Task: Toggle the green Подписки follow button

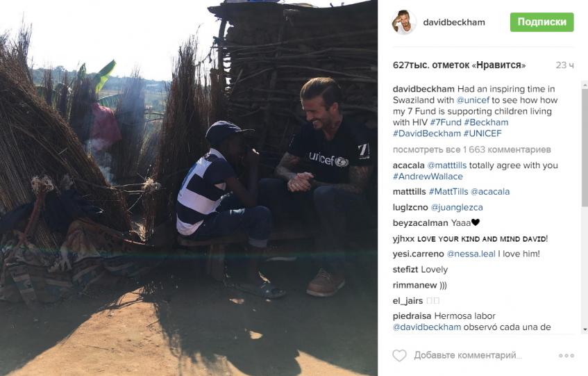Action: pos(542,22)
